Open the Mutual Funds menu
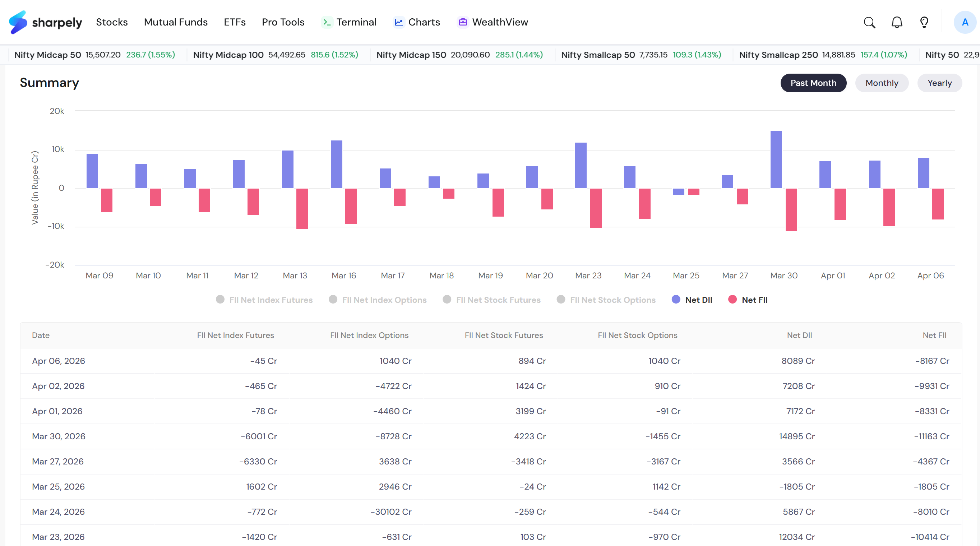This screenshot has width=980, height=546. [x=176, y=22]
